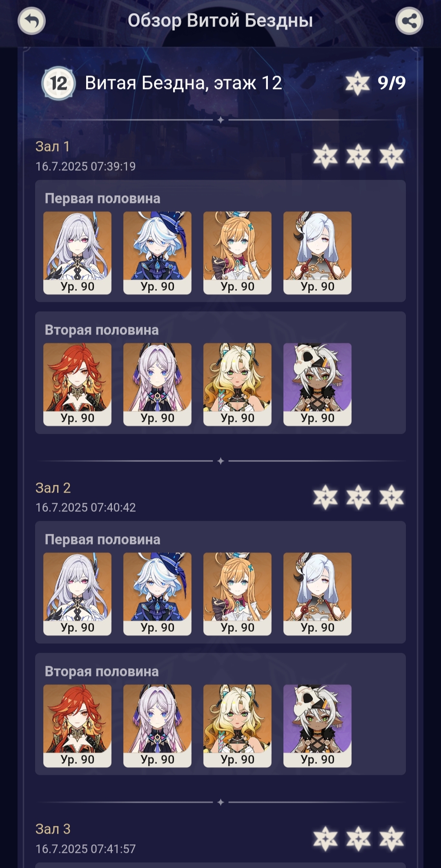Tap the Зал 3 heading

[53, 829]
